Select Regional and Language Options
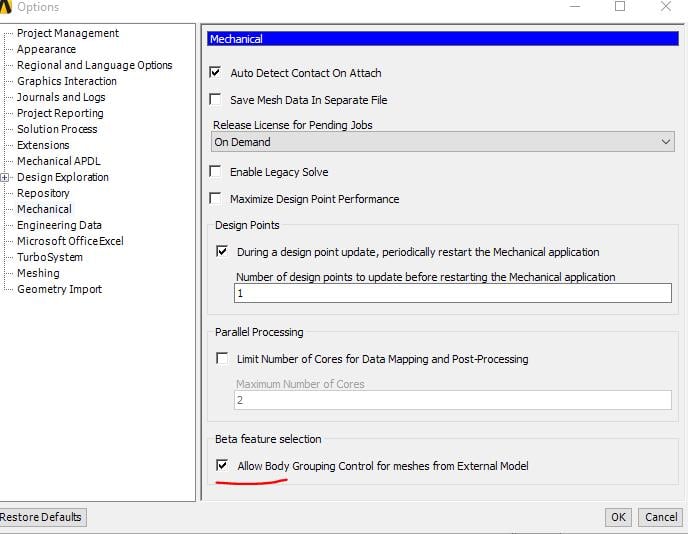Screen dimensions: 688x534 (95, 65)
